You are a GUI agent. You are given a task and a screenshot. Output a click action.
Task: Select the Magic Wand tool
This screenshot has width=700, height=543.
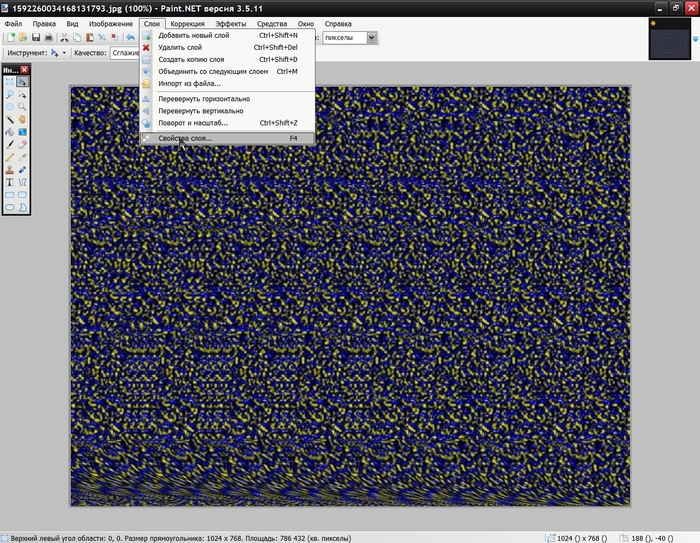point(9,119)
